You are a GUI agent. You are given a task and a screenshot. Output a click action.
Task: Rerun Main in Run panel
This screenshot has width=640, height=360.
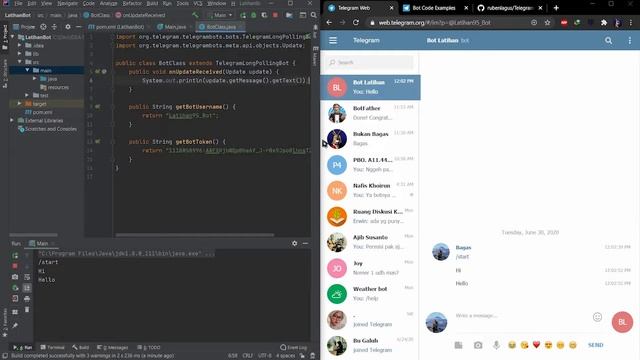[x=15, y=256]
